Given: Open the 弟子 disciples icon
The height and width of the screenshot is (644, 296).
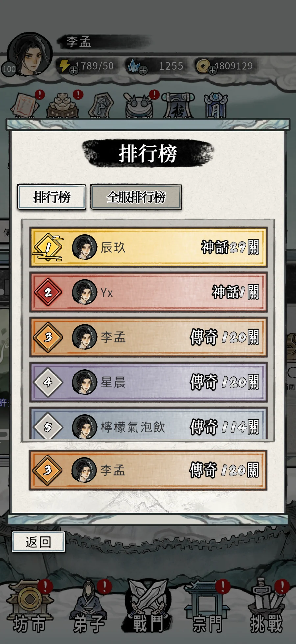Looking at the screenshot, I should point(89,607).
